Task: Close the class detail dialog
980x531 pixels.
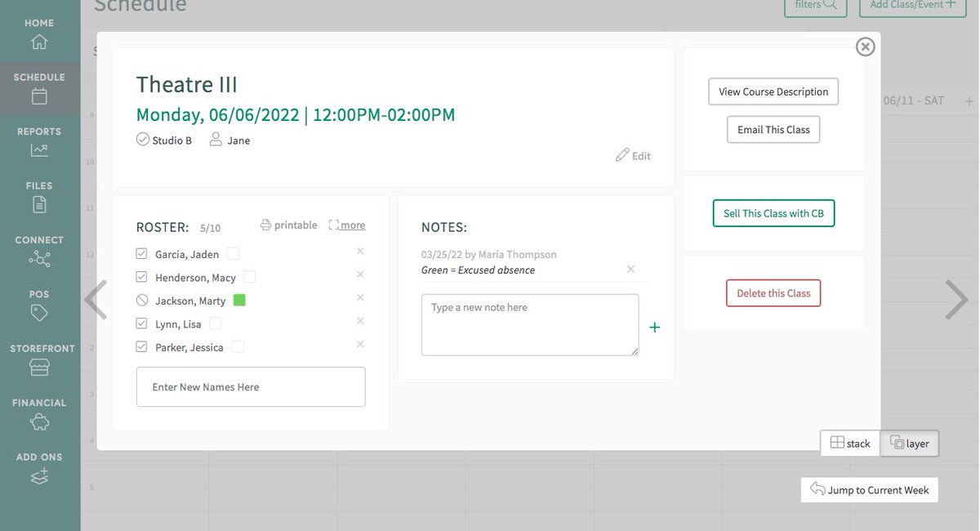Action: coord(865,47)
